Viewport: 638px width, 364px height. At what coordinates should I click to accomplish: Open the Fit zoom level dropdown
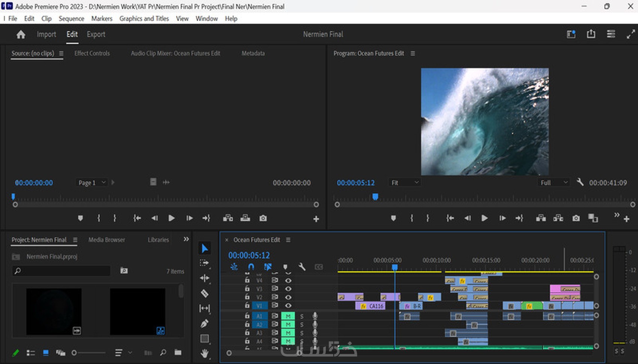pyautogui.click(x=405, y=183)
